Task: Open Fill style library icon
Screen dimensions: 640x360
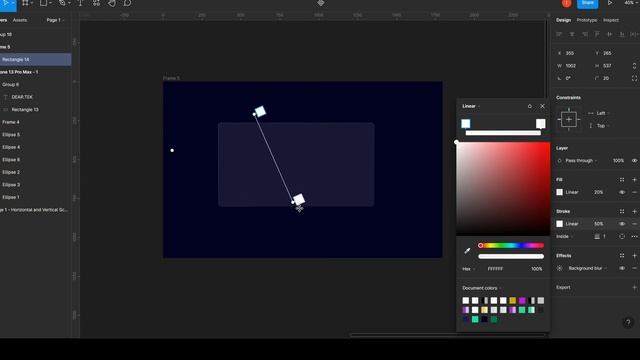Action: (622, 180)
